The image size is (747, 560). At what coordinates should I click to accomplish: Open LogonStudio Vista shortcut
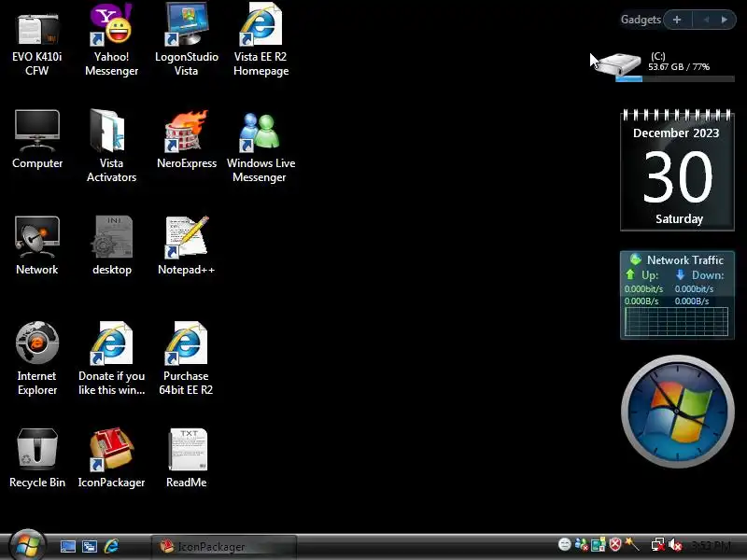point(186,40)
